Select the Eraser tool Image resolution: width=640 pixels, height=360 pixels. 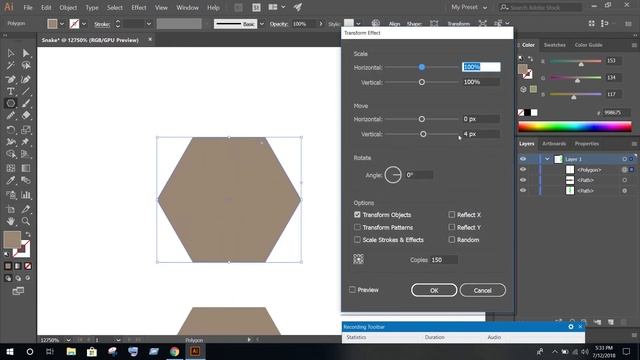tap(26, 116)
